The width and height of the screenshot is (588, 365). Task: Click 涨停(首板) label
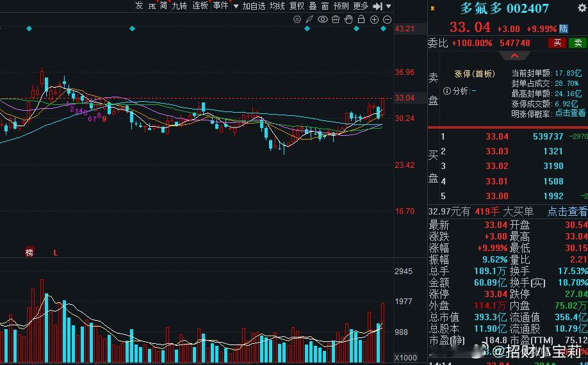(x=475, y=74)
